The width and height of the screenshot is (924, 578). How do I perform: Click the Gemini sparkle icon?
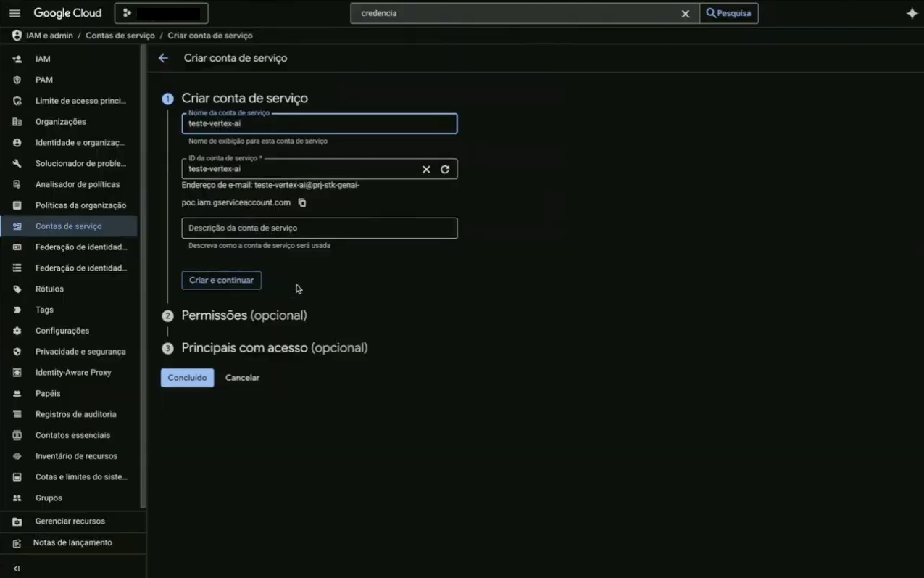click(x=912, y=13)
